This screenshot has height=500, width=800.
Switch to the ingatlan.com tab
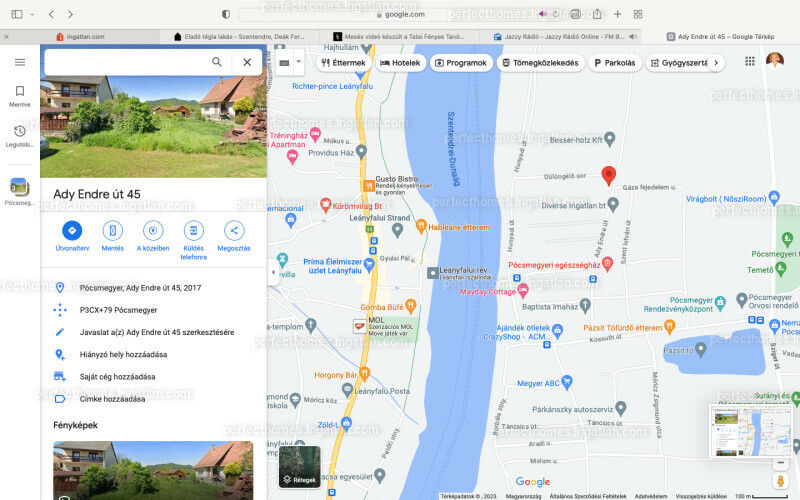[80, 37]
